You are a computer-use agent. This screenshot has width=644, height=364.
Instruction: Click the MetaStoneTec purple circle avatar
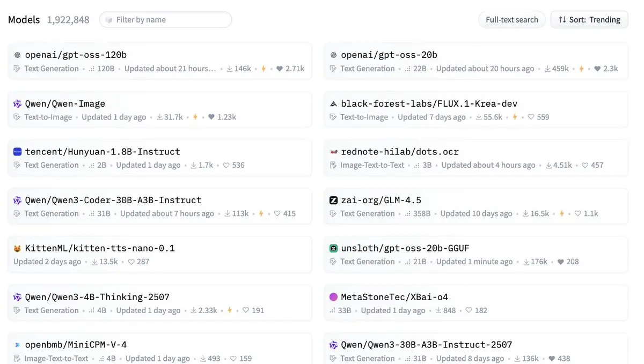coord(333,297)
